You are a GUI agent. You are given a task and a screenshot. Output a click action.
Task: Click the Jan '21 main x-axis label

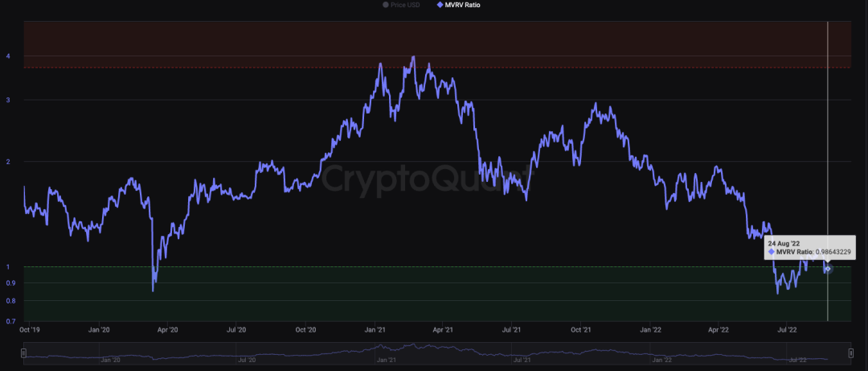tap(376, 329)
